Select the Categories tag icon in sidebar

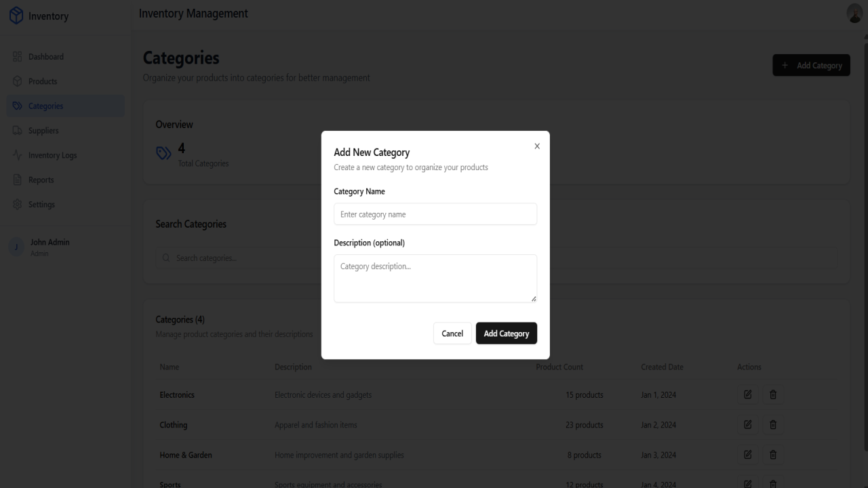(18, 106)
